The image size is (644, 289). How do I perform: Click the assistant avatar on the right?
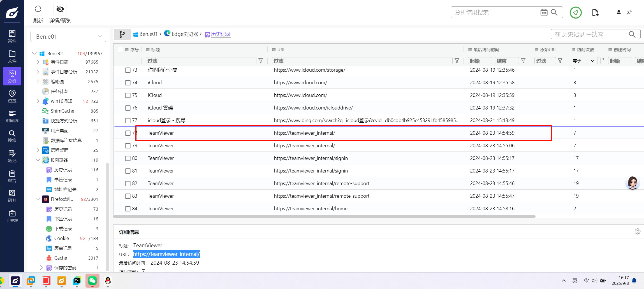(x=632, y=183)
